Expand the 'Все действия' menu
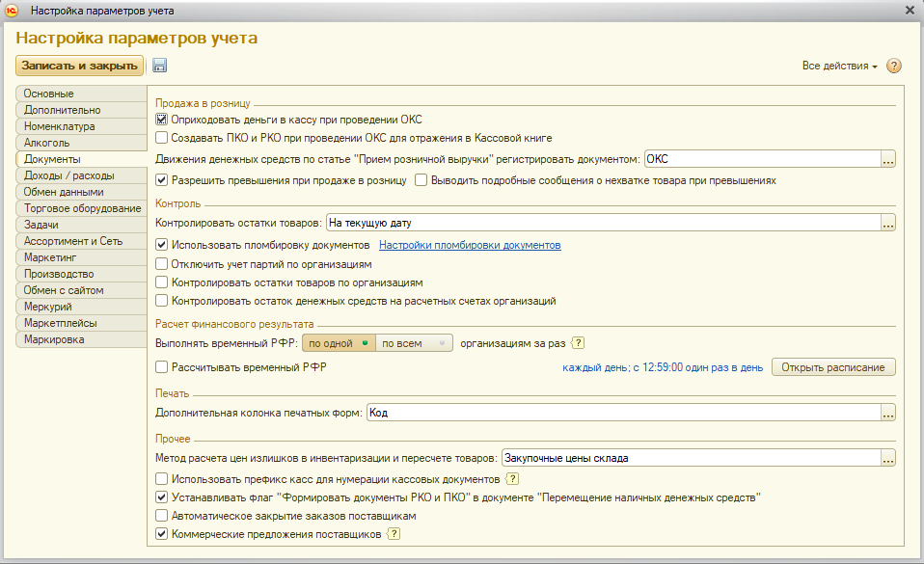This screenshot has height=564, width=924. tap(840, 66)
